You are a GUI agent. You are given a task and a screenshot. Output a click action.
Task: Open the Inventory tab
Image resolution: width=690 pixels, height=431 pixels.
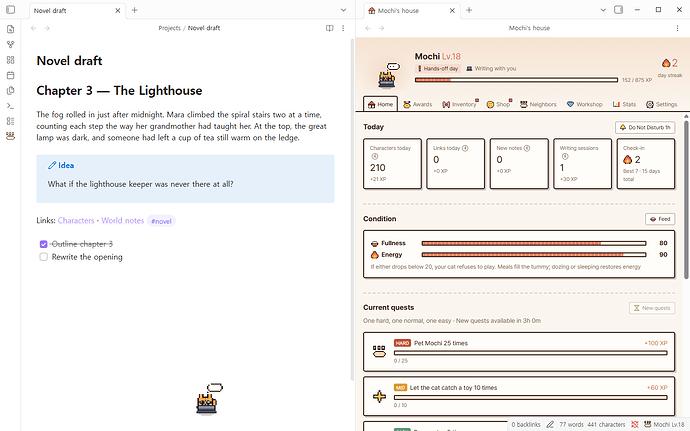click(460, 104)
